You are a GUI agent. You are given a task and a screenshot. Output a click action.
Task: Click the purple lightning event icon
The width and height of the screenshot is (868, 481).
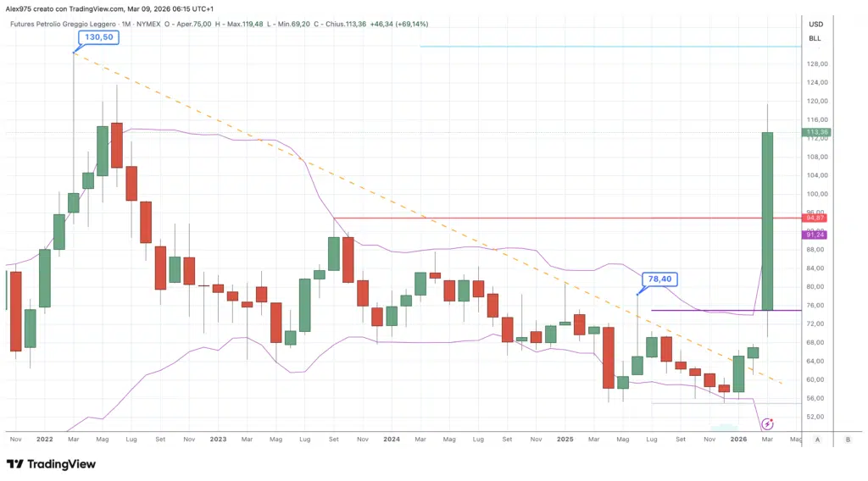pos(768,423)
